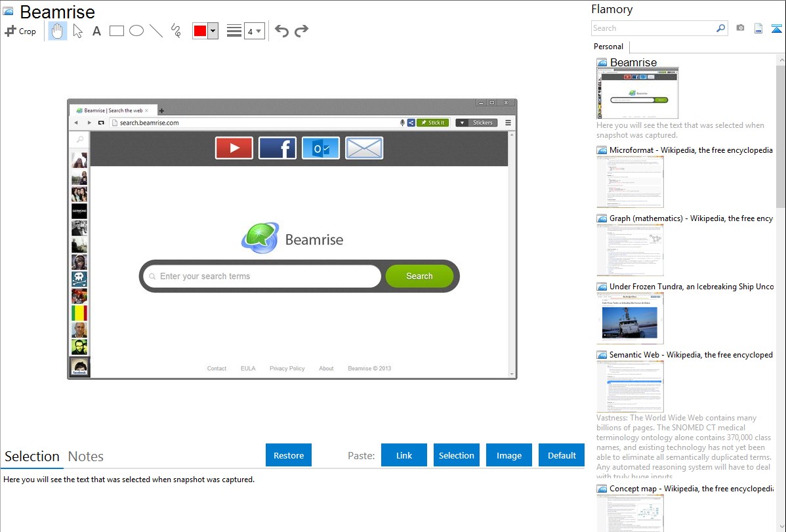The height and width of the screenshot is (532, 786).
Task: Click the Paste Selection button
Action: [457, 455]
